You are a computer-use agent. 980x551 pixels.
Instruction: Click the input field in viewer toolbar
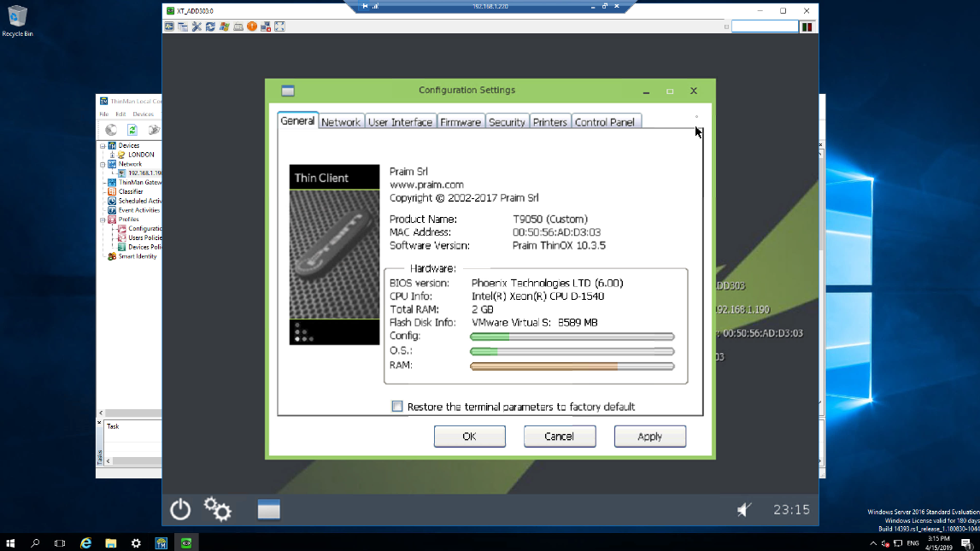point(765,26)
